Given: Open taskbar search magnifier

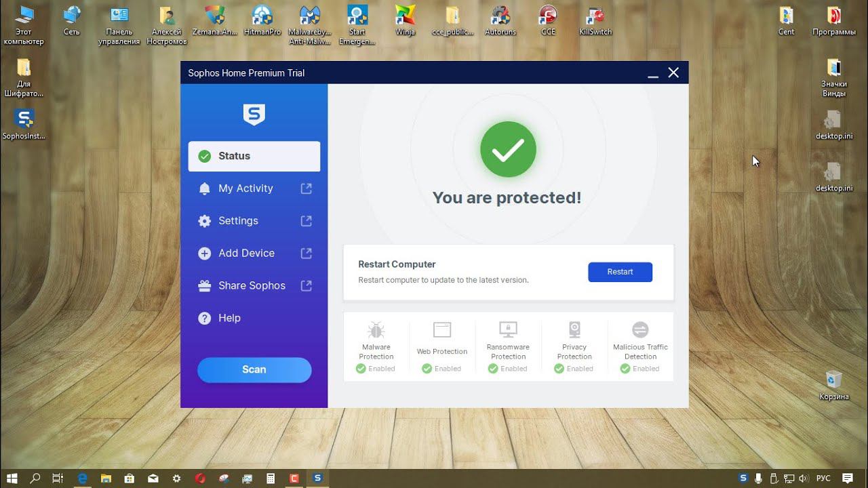Looking at the screenshot, I should pos(35,478).
